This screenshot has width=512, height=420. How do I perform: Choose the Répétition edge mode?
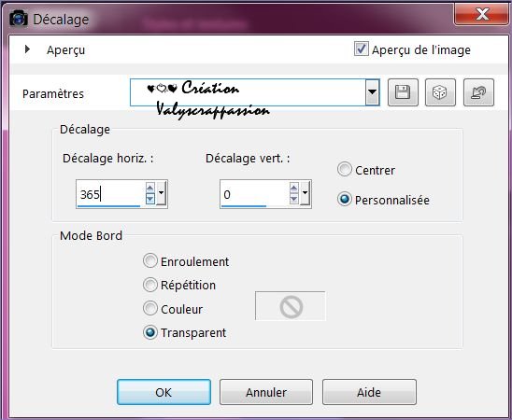[149, 285]
